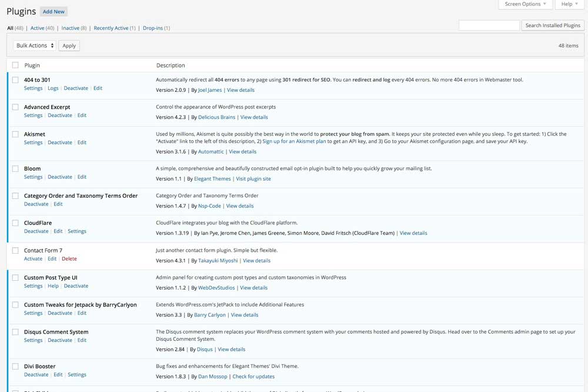This screenshot has width=588, height=392.
Task: Click Visit plugin site for Bloom
Action: pyautogui.click(x=253, y=179)
